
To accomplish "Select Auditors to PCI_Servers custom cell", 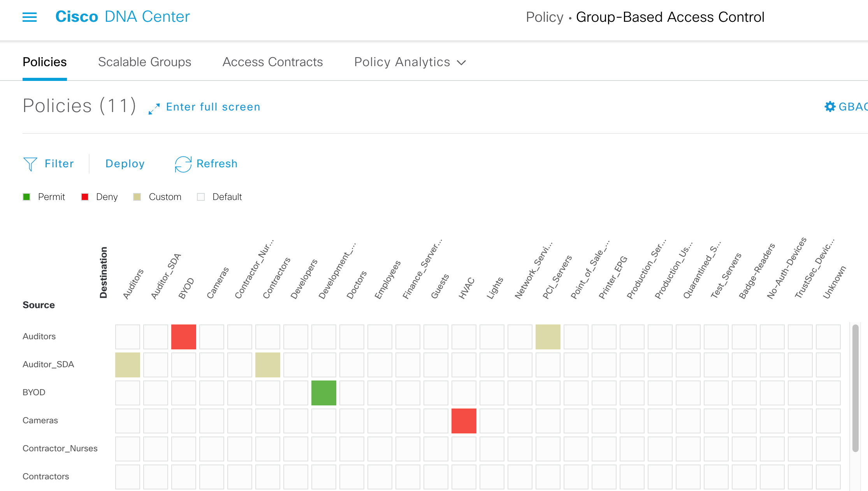I will 548,337.
